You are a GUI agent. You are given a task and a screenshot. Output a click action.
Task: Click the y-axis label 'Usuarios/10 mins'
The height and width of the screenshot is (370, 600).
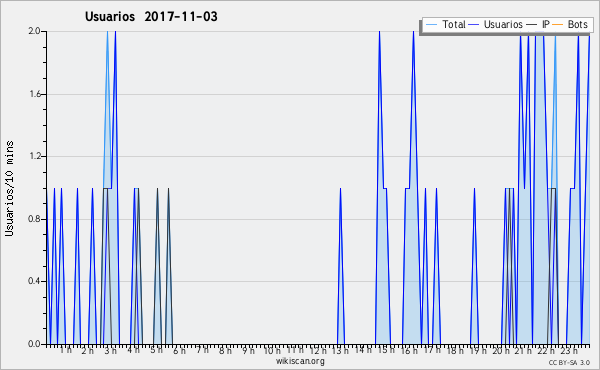click(9, 188)
